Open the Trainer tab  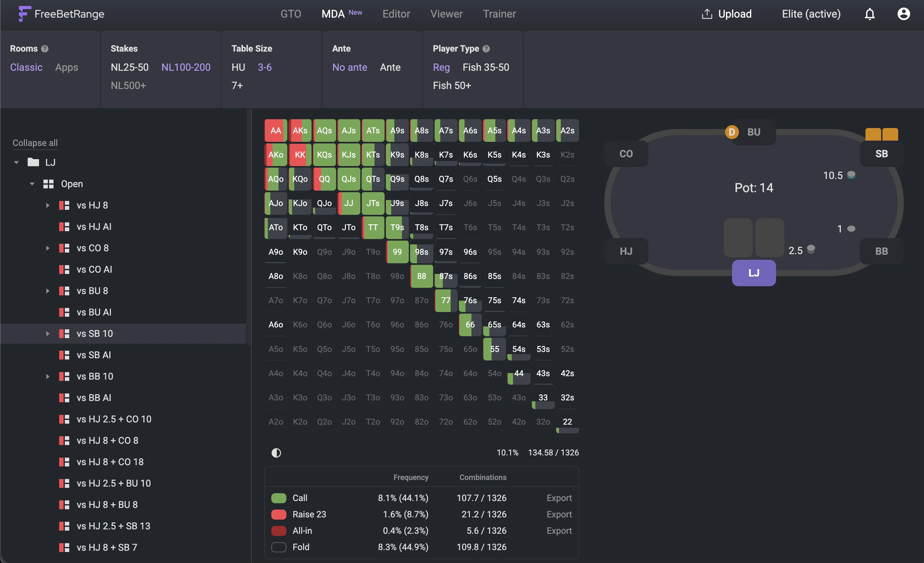(499, 14)
